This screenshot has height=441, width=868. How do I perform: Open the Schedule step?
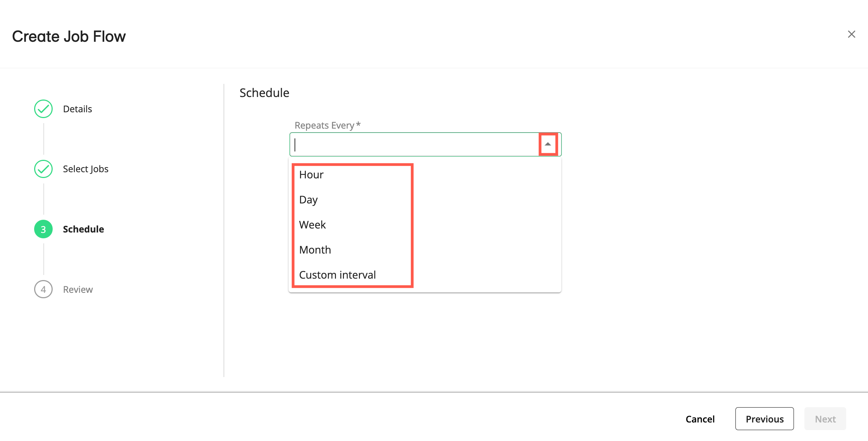(83, 229)
